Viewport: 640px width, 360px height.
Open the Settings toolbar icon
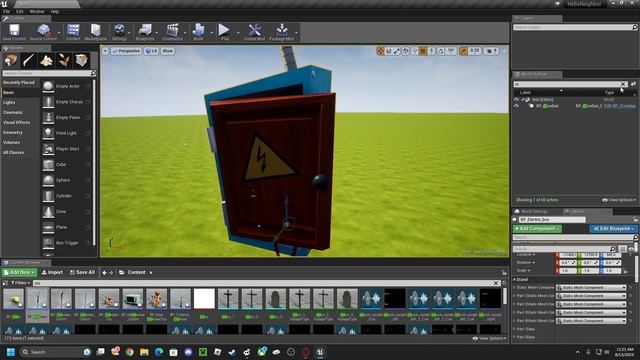119,32
